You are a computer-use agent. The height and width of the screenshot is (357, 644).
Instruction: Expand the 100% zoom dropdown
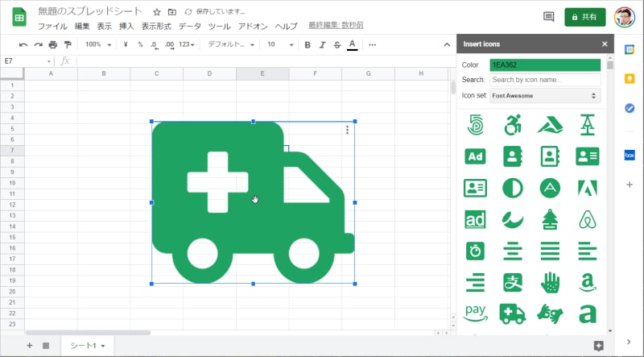coord(98,44)
